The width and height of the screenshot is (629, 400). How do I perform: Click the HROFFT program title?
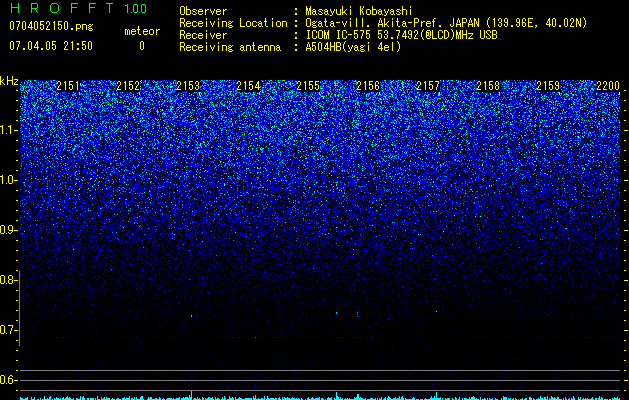click(62, 8)
